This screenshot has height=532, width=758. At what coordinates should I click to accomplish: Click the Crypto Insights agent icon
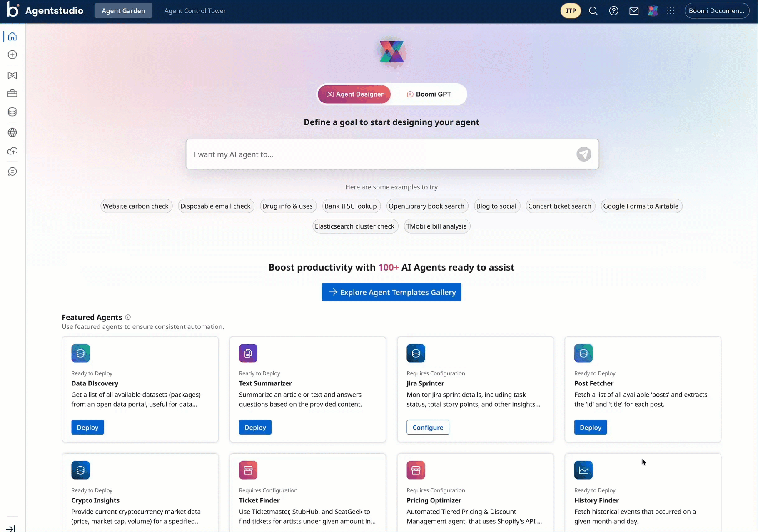coord(80,470)
